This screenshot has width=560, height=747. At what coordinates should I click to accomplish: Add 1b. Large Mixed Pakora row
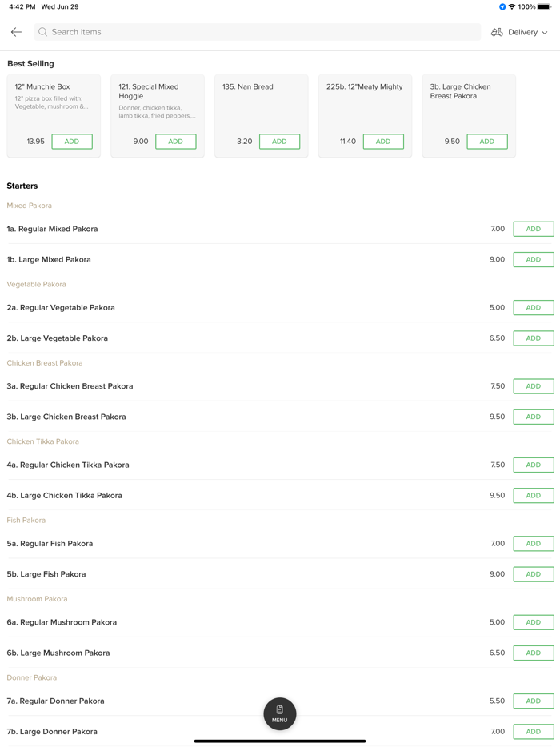pyautogui.click(x=534, y=260)
